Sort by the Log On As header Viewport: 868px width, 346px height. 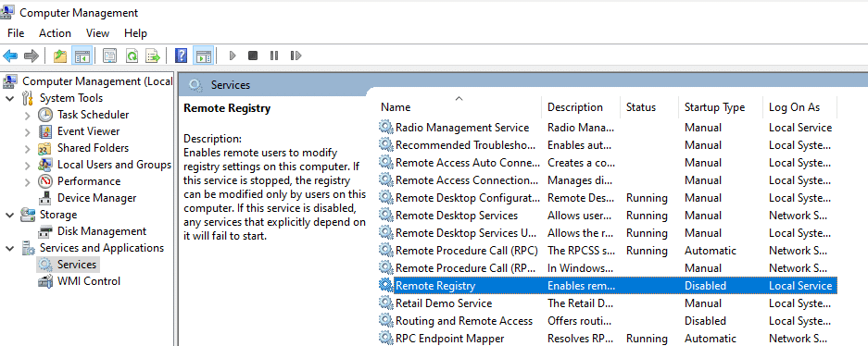799,107
